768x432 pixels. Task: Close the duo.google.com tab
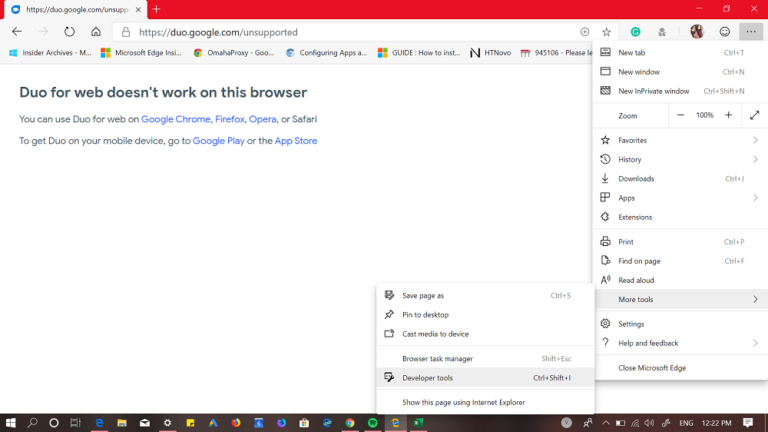[x=138, y=9]
